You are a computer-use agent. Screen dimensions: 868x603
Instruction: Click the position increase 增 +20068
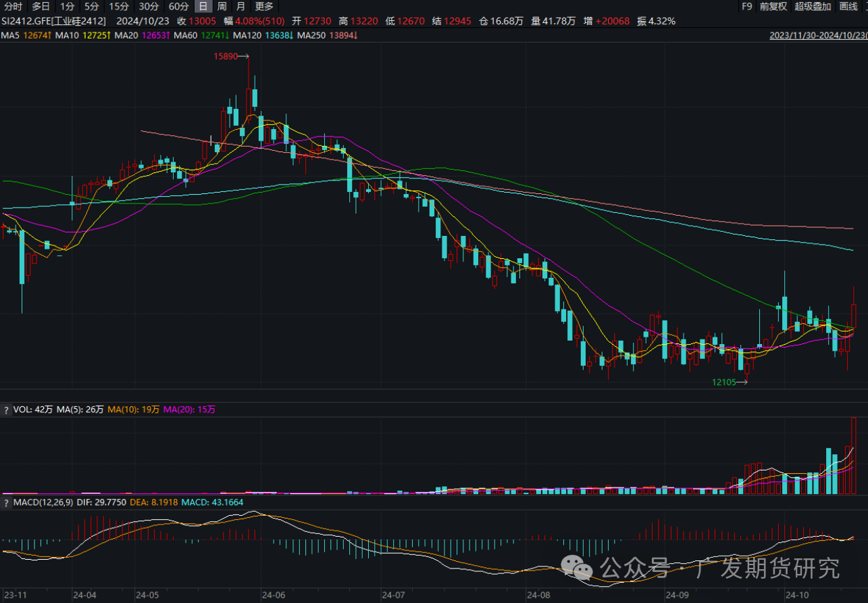click(608, 21)
